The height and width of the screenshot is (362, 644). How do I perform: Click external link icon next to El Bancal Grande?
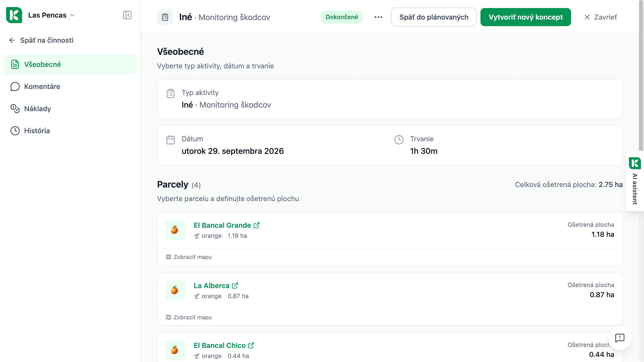tap(256, 225)
